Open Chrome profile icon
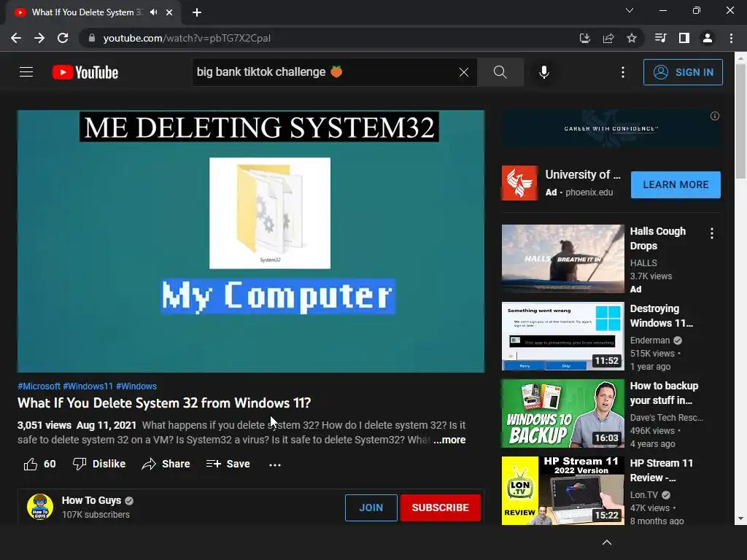747x560 pixels. coord(708,38)
